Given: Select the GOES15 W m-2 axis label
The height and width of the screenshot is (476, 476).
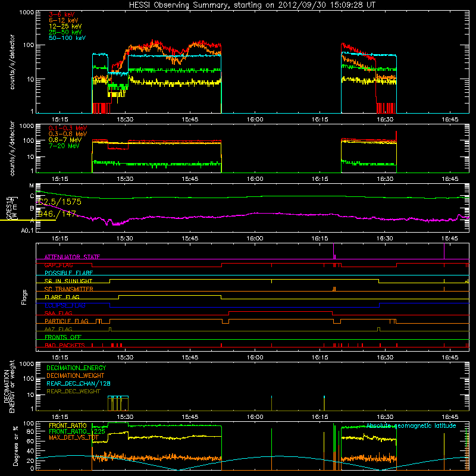Looking at the screenshot, I should click(12, 208).
